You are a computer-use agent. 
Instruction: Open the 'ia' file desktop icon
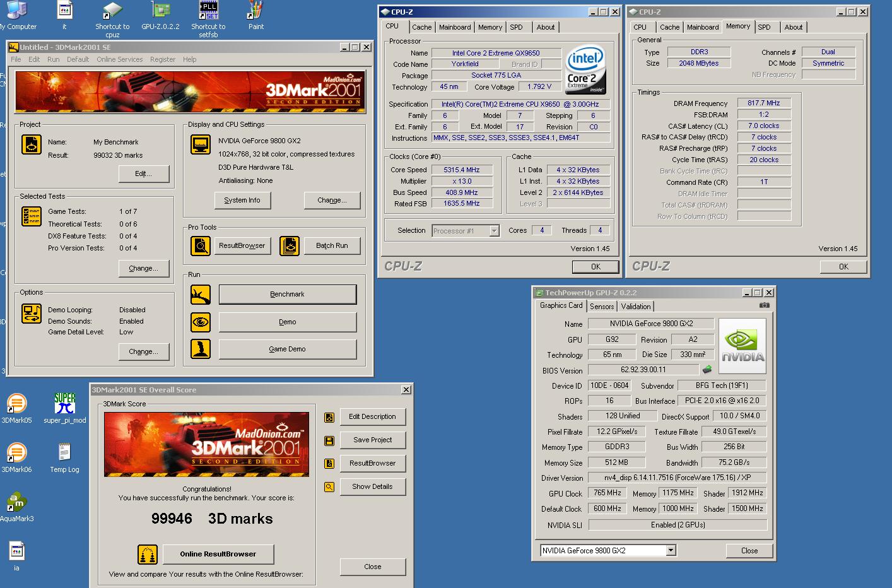tap(16, 555)
